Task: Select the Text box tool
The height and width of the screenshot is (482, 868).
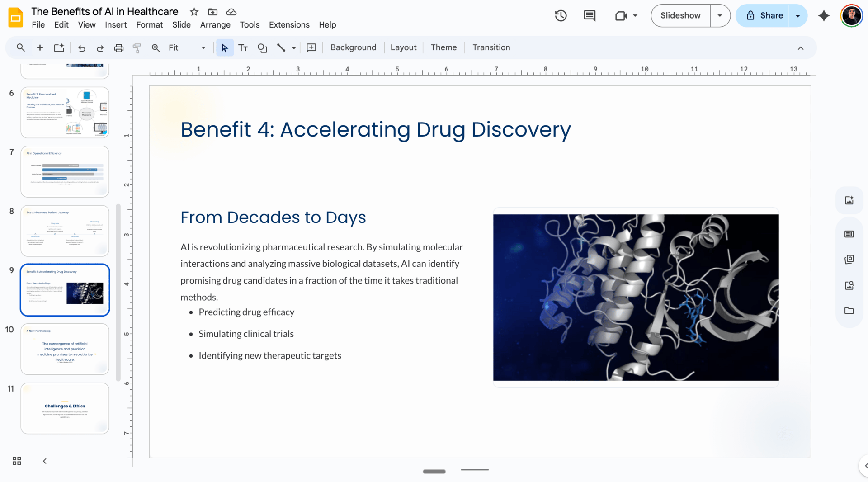Action: 243,48
